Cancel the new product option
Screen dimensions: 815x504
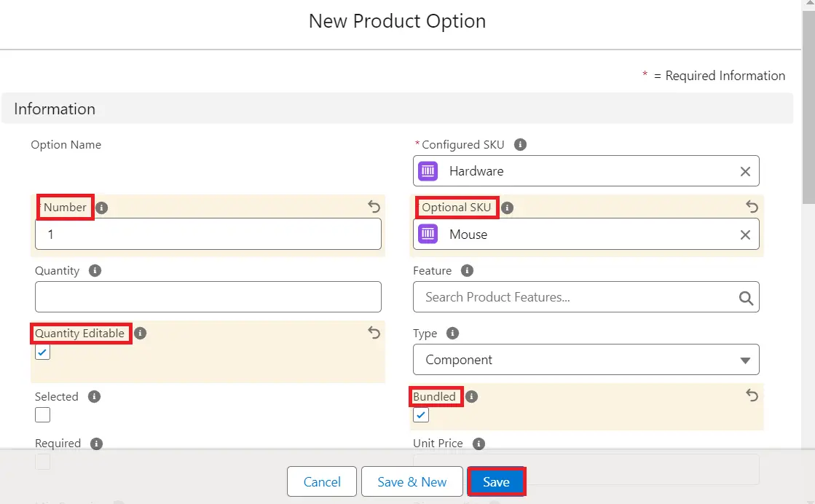coord(322,482)
